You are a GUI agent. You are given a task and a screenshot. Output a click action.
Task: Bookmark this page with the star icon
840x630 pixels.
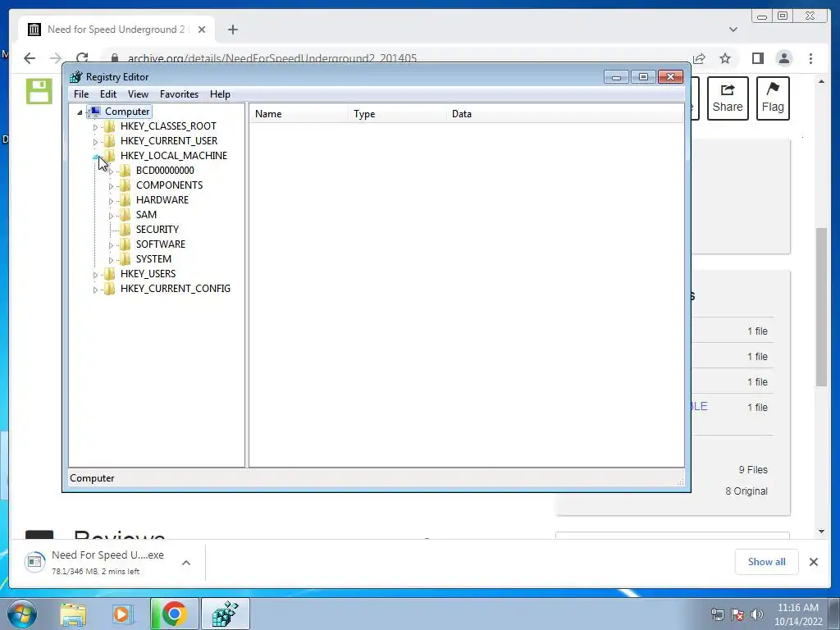pyautogui.click(x=725, y=58)
